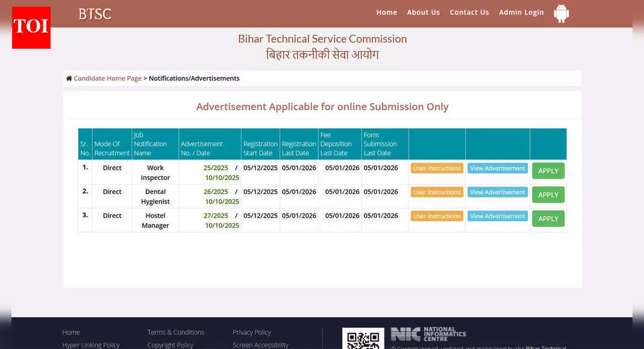Image resolution: width=644 pixels, height=349 pixels.
Task: Open Terms & Conditions footer link
Action: pyautogui.click(x=175, y=332)
